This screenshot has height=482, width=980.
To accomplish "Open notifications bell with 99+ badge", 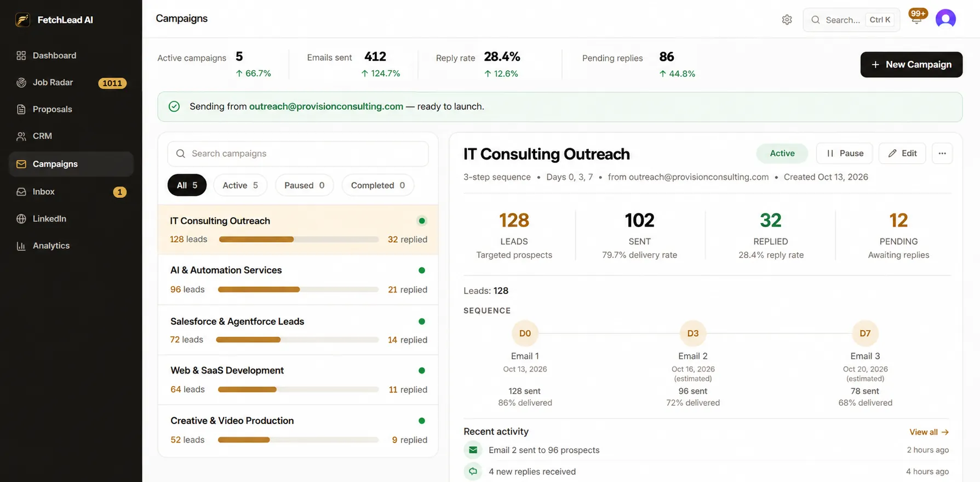I will coord(916,18).
